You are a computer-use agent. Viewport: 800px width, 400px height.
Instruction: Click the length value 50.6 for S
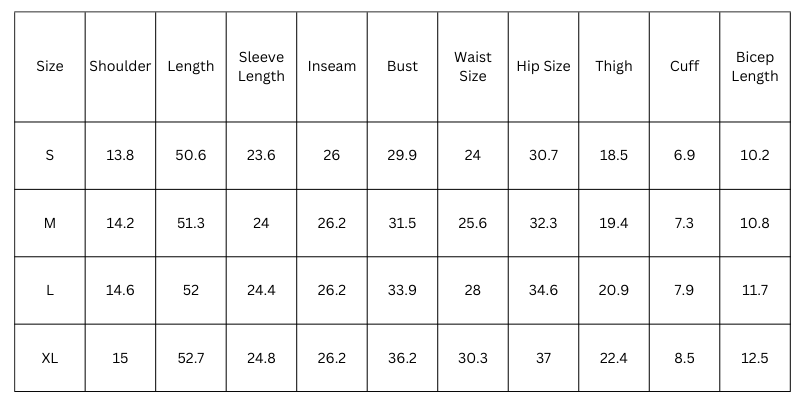190,155
